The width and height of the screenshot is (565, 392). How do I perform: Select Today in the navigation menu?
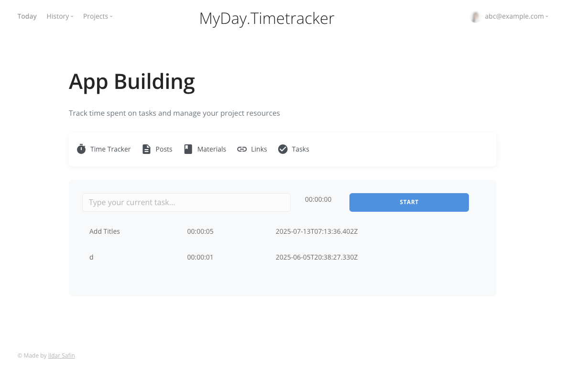point(27,16)
